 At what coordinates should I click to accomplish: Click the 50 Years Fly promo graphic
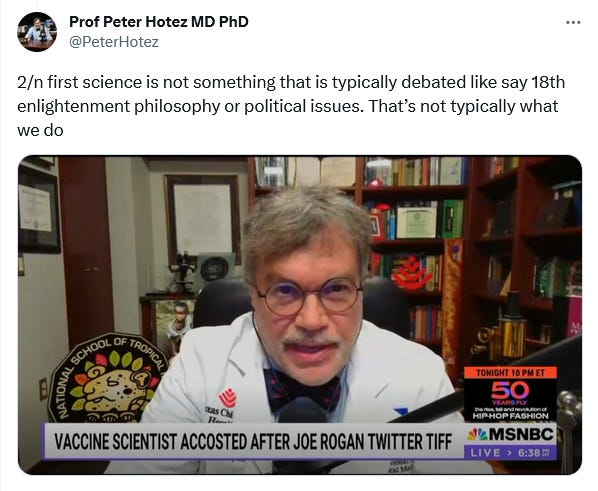pos(510,393)
